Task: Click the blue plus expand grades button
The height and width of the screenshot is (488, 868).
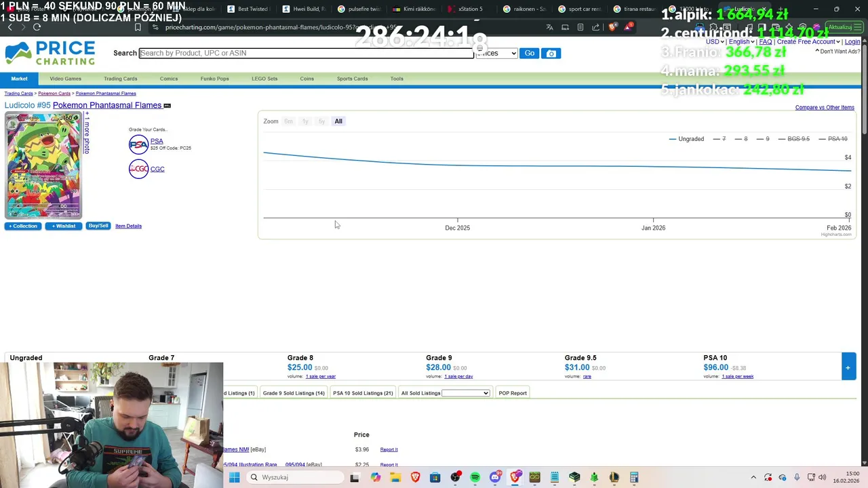Action: tap(848, 367)
